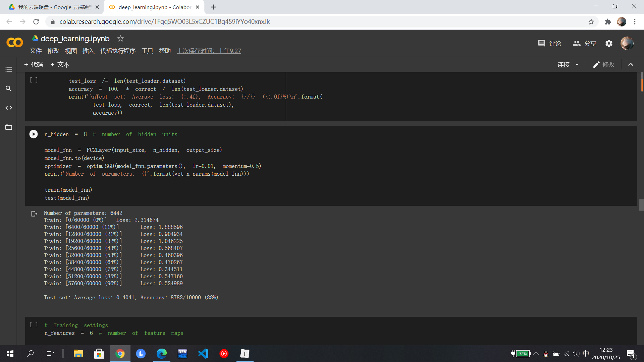Click the cell output toggle icon
644x362 pixels.
pyautogui.click(x=34, y=214)
